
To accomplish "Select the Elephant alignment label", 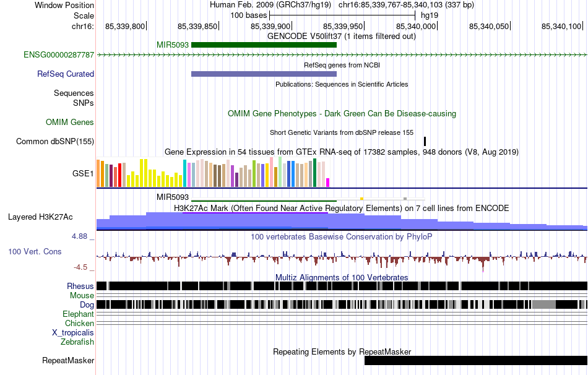I will click(x=78, y=314).
